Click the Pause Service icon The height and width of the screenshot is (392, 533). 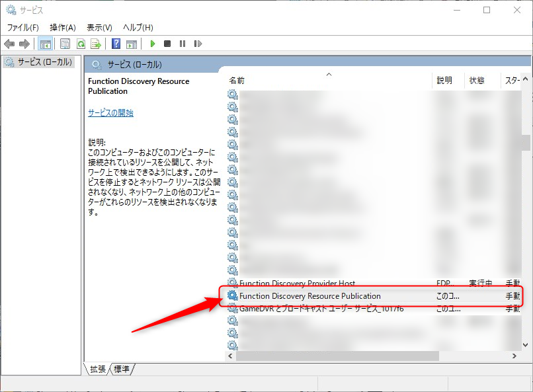click(x=183, y=44)
